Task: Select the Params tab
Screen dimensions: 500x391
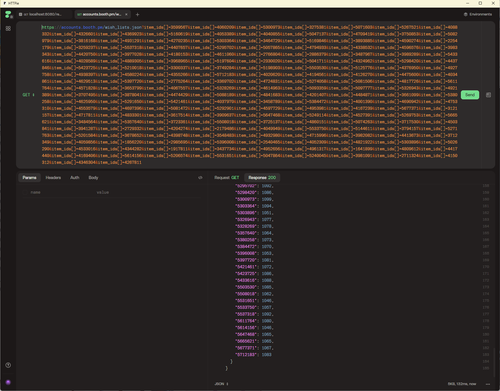Action: tap(29, 178)
